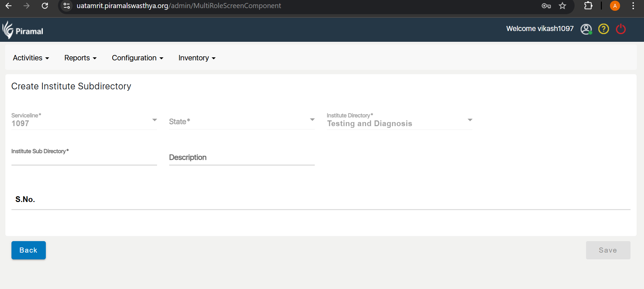Open the Configuration menu
Image resolution: width=644 pixels, height=289 pixels.
tap(137, 58)
